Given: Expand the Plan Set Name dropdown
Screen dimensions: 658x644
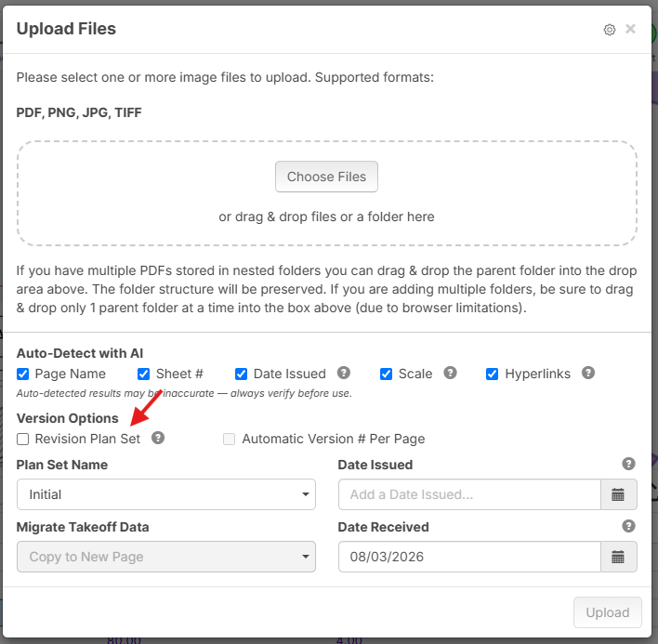Looking at the screenshot, I should 166,494.
